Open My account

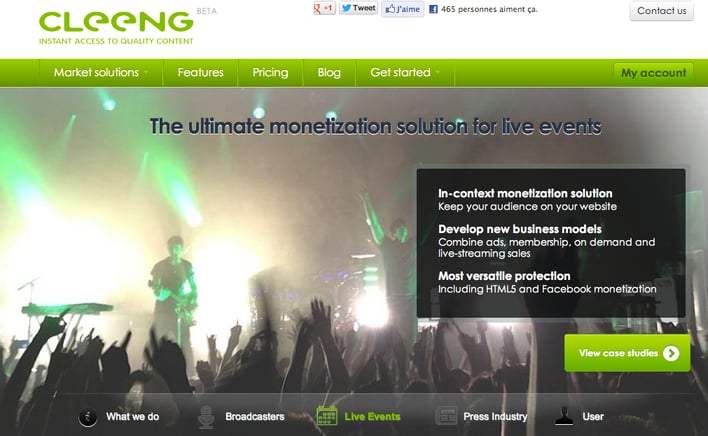pyautogui.click(x=653, y=73)
